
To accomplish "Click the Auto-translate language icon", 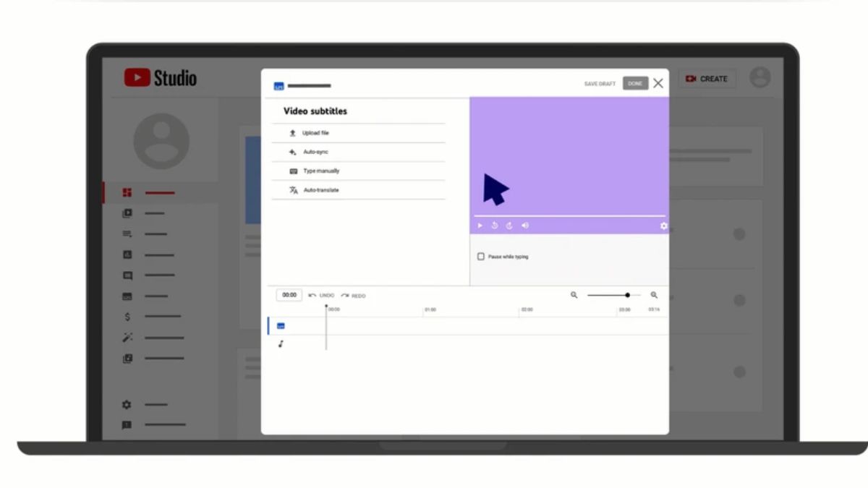I will (292, 190).
